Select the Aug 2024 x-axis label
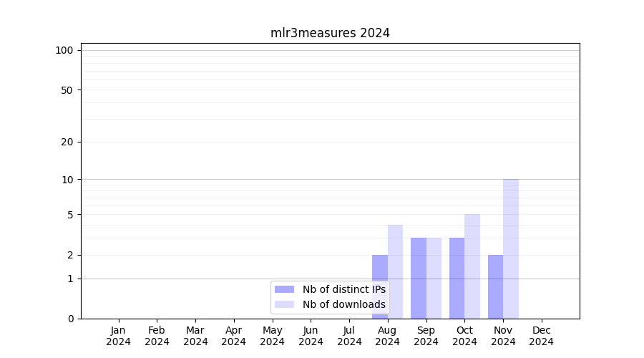This screenshot has height=358, width=644. (387, 336)
